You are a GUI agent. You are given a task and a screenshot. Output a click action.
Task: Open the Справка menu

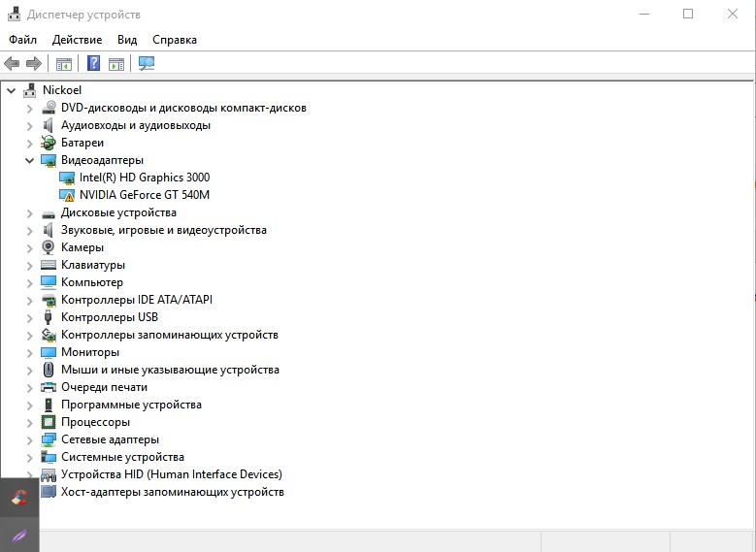(x=175, y=40)
